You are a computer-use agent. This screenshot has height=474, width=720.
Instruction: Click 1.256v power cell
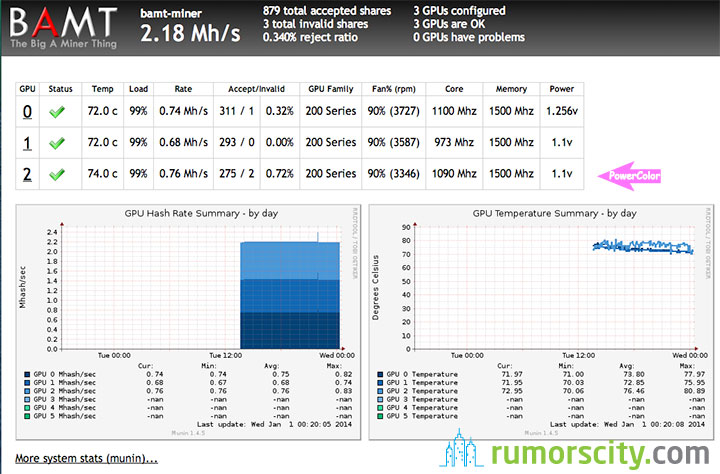tap(562, 111)
